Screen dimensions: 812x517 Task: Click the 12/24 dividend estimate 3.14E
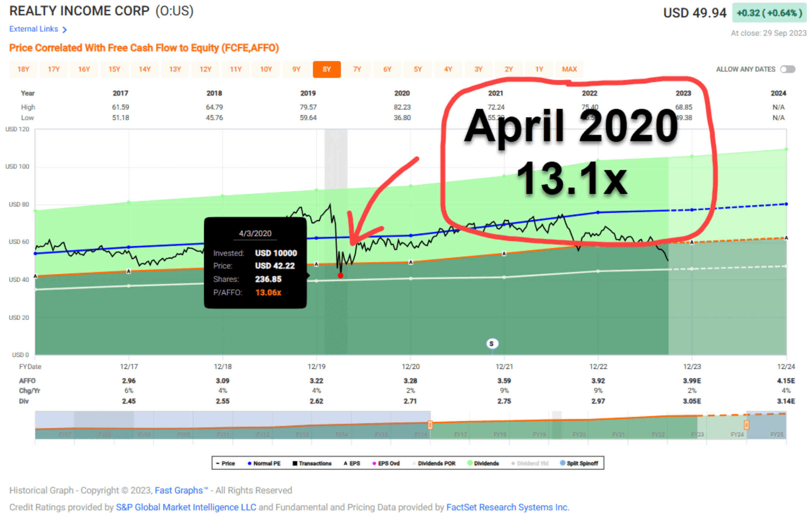[786, 401]
